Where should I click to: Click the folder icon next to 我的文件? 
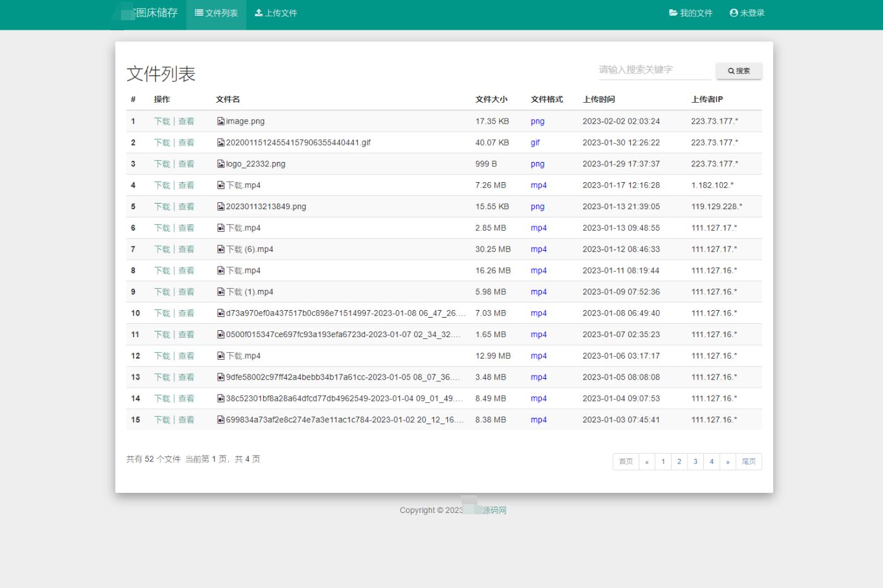pyautogui.click(x=673, y=12)
